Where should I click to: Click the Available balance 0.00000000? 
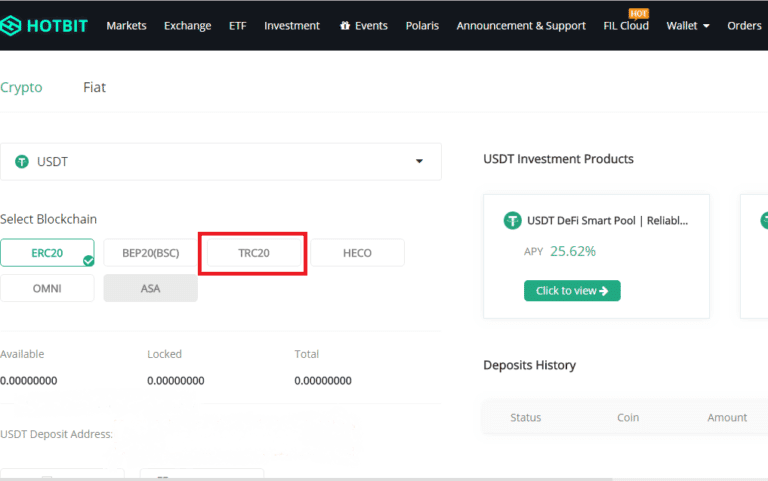point(28,381)
